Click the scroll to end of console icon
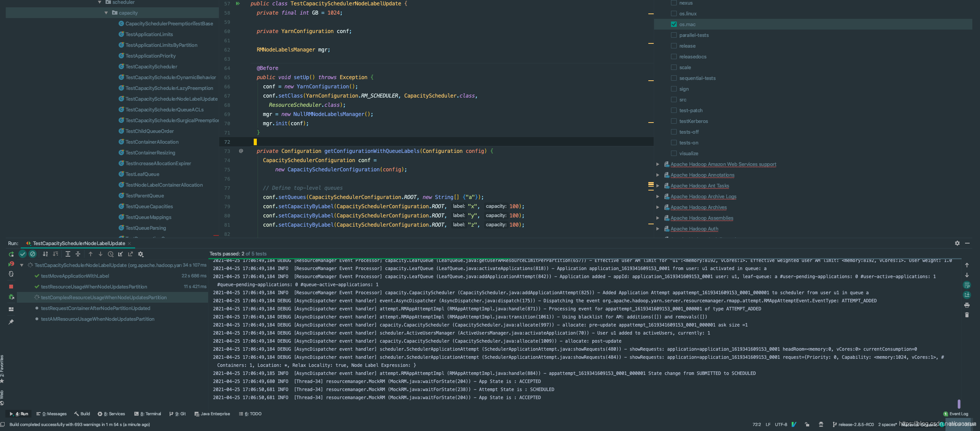980x431 pixels. tap(967, 295)
